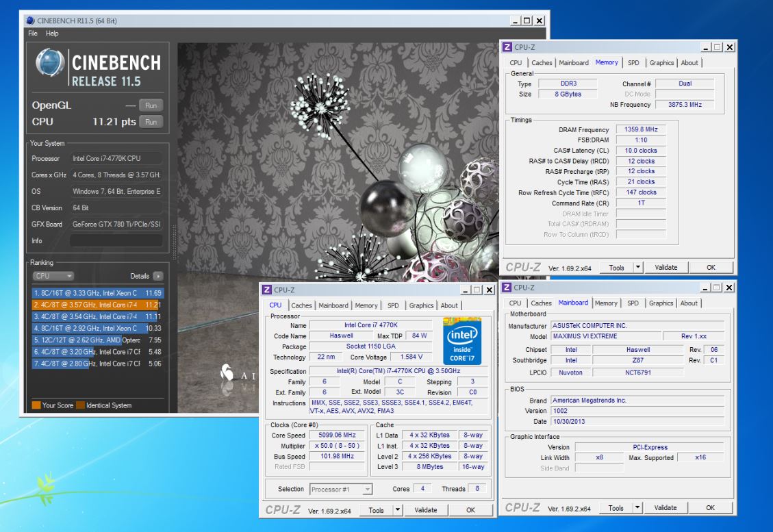Click the CPU-Z CPU window title icon
The height and width of the screenshot is (532, 773).
(x=267, y=290)
